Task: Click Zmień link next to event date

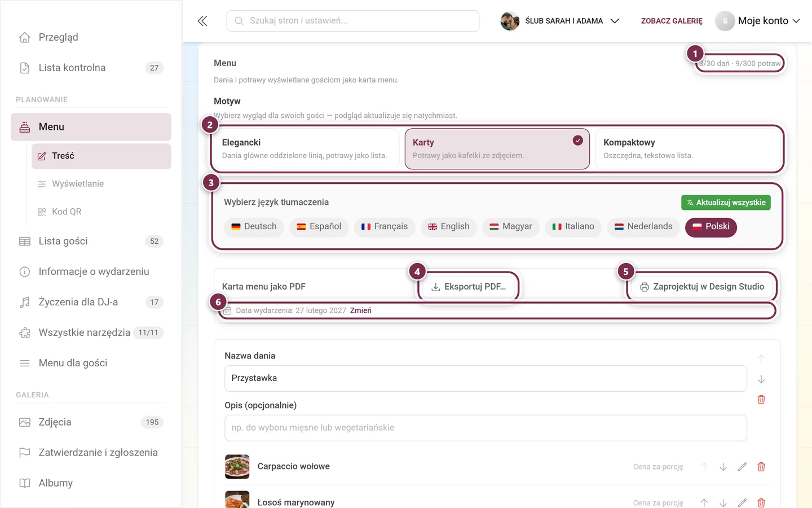Action: pos(361,310)
